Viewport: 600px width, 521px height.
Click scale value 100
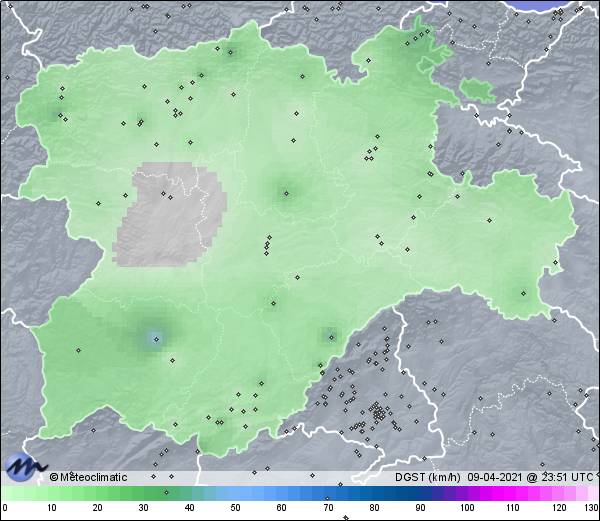(x=467, y=508)
